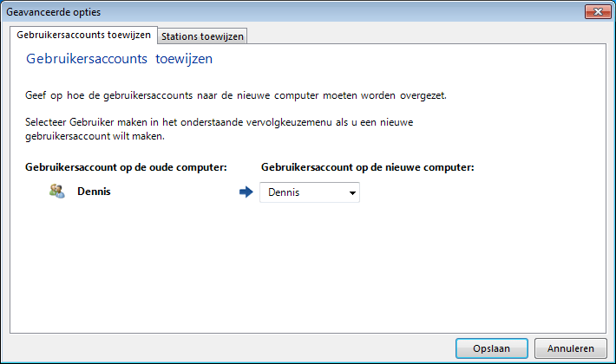This screenshot has width=616, height=364.
Task: Click the blue Gebruikersaccounts toewijzen heading
Action: [x=119, y=59]
